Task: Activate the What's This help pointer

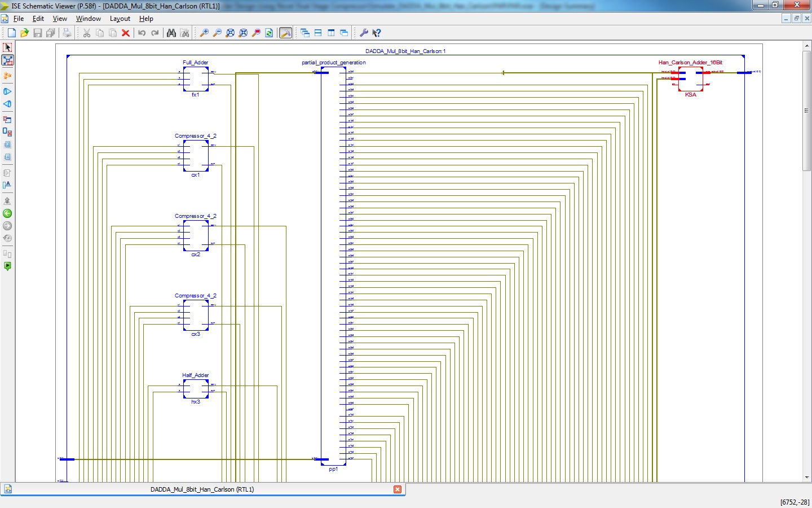Action: tap(377, 33)
